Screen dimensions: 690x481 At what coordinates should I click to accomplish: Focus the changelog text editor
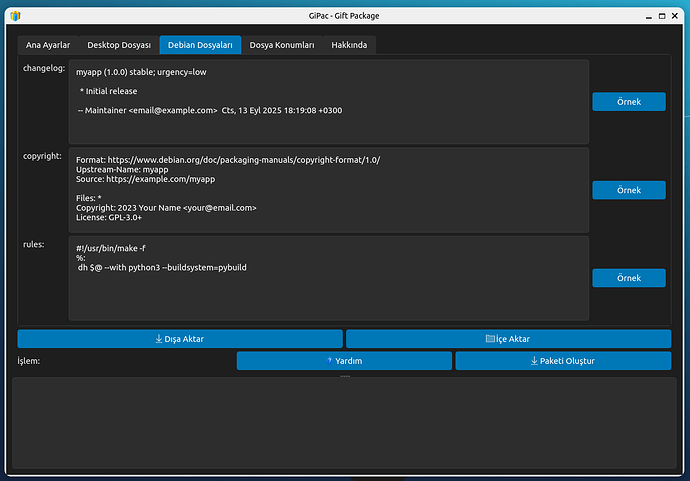click(329, 102)
